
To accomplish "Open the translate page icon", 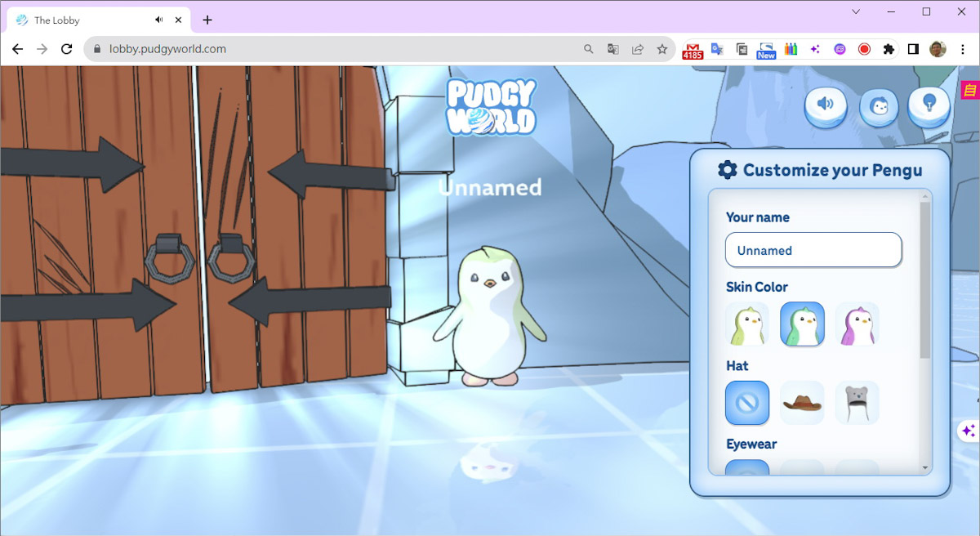I will click(612, 49).
